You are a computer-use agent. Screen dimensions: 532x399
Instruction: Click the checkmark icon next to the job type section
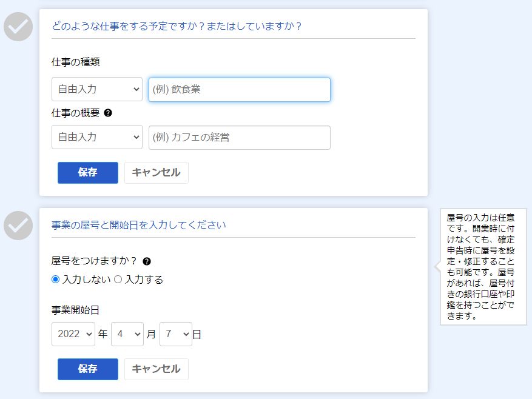coord(18,27)
